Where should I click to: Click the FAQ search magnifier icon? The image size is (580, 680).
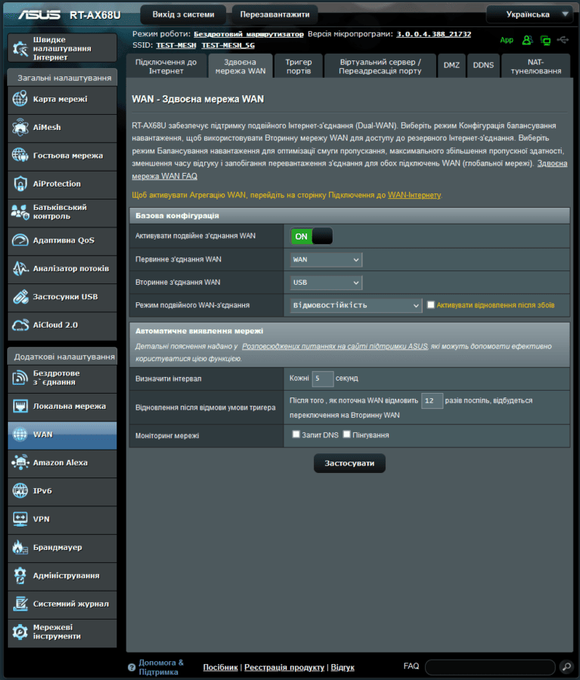click(566, 667)
